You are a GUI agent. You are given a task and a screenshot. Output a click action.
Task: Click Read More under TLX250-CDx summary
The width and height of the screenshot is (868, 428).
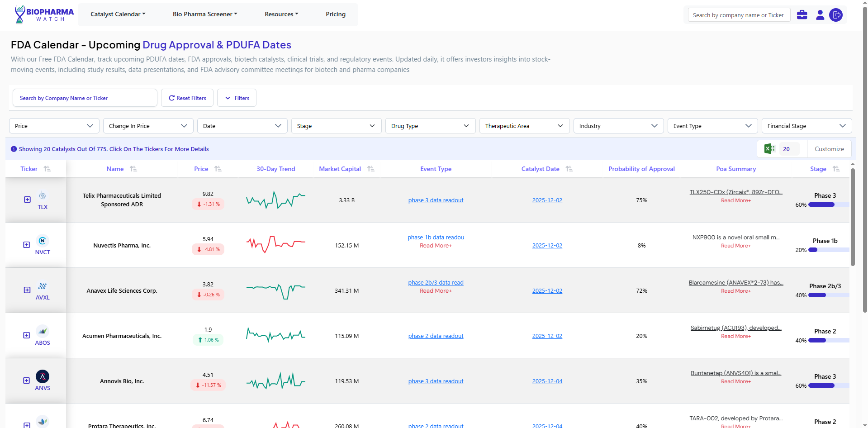736,200
